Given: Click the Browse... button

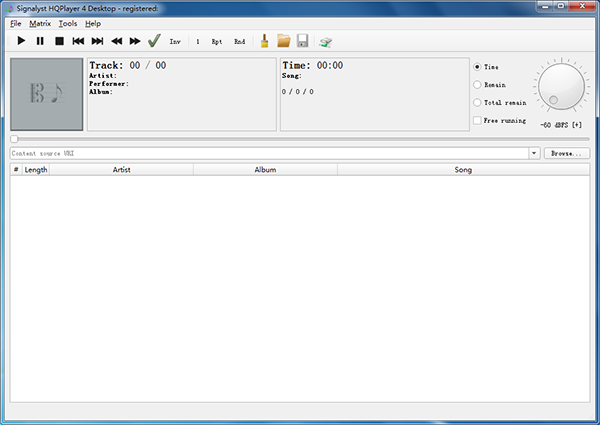Looking at the screenshot, I should coord(567,154).
